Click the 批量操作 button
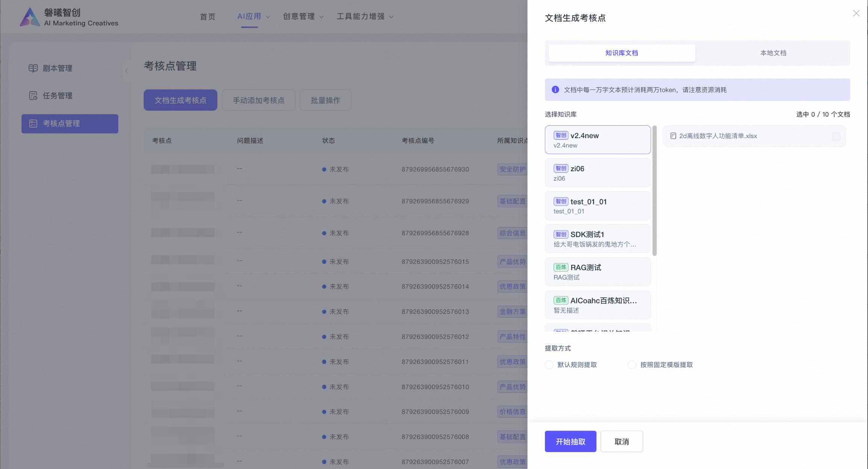This screenshot has height=469, width=868. pyautogui.click(x=326, y=100)
